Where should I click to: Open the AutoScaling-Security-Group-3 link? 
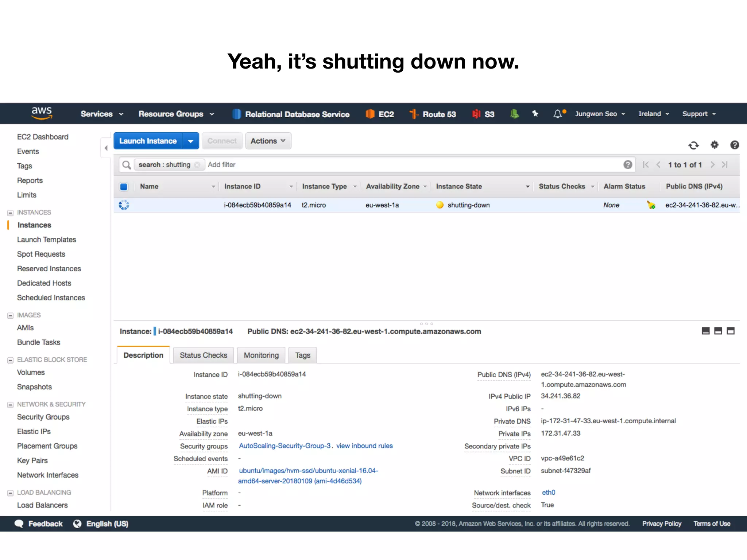(285, 446)
